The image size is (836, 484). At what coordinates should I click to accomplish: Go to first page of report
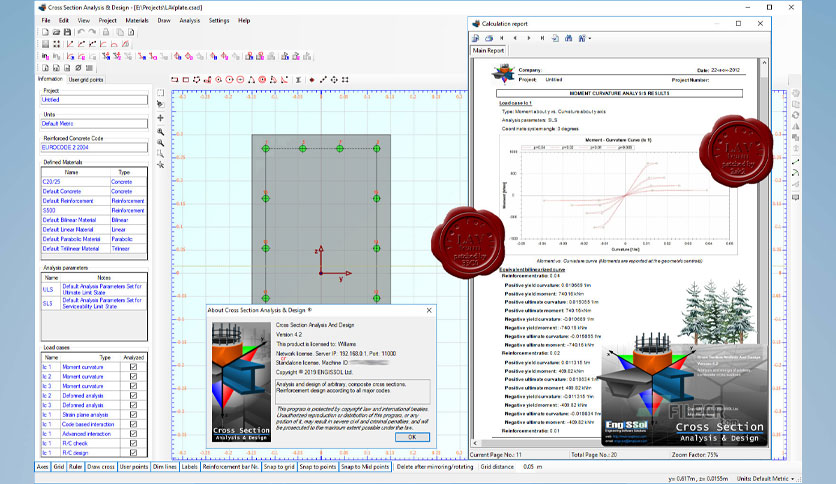coord(502,38)
